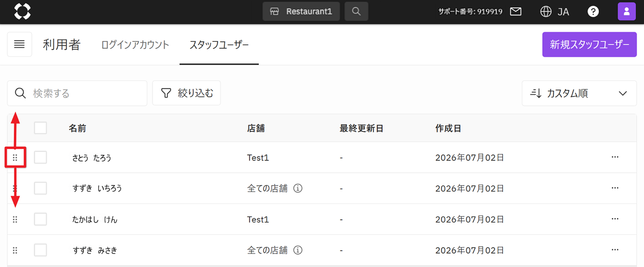Open the mail envelope icon

(x=516, y=11)
